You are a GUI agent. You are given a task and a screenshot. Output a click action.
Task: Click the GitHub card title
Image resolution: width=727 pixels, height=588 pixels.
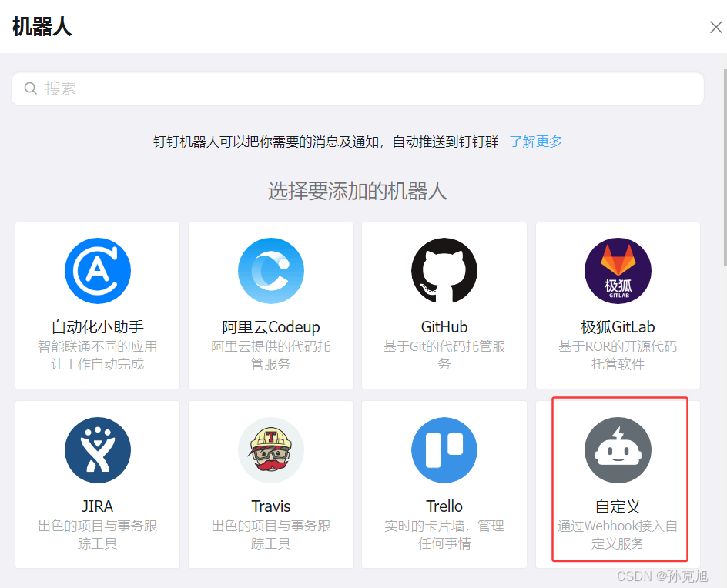coord(444,327)
